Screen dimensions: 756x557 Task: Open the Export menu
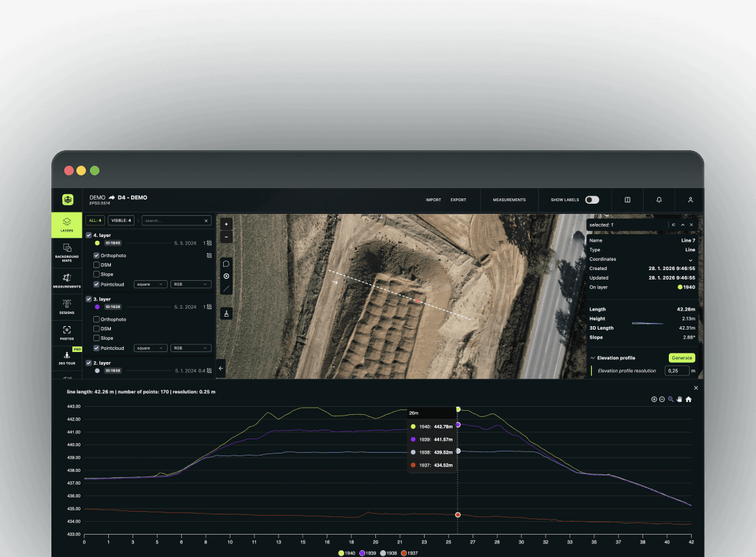coord(458,200)
